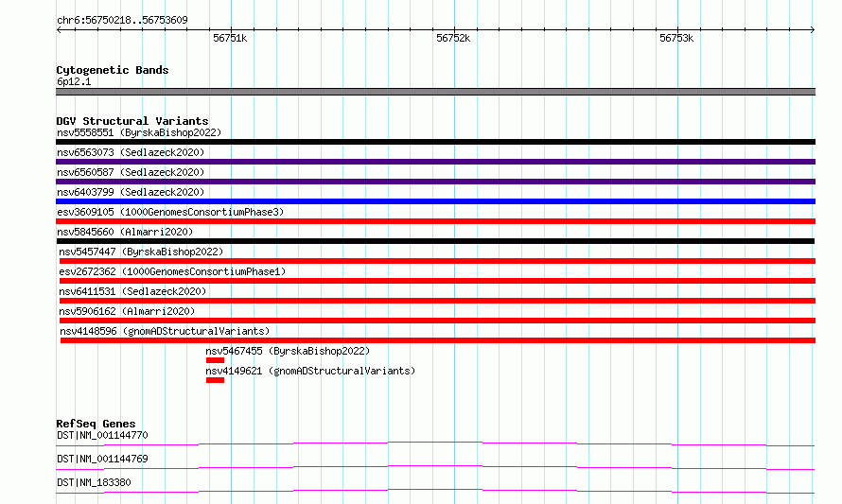Select the red bar under esv2672362
The height and width of the screenshot is (504, 842).
[438, 281]
